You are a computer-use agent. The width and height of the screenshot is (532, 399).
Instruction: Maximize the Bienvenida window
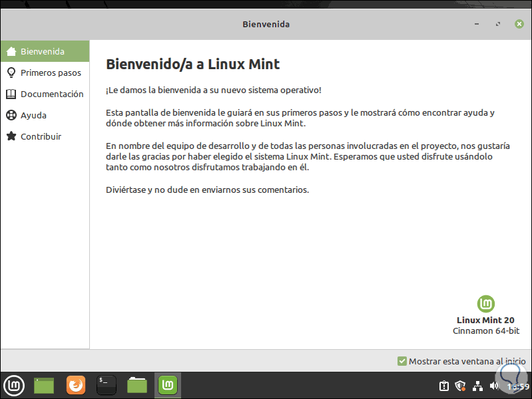tap(498, 24)
